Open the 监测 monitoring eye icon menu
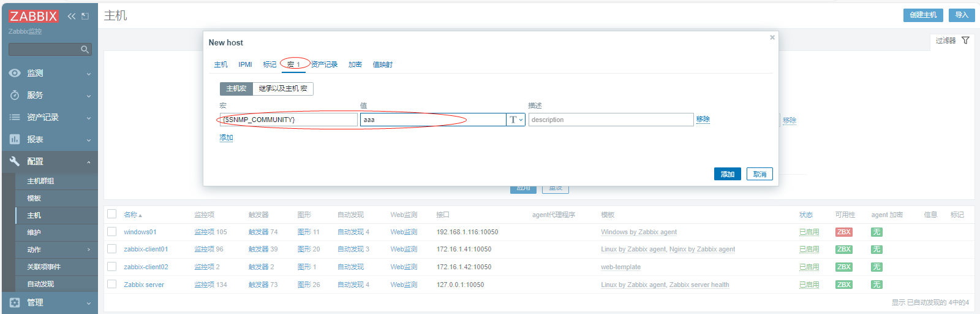Screen dimensions: 980x314 [x=15, y=73]
